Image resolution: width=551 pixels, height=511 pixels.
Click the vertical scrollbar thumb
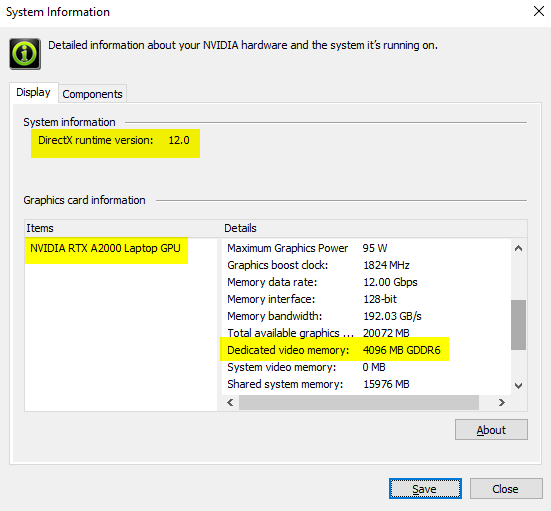[x=518, y=325]
